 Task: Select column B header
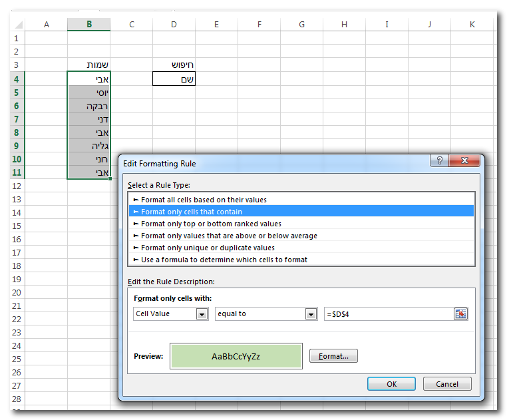point(88,25)
